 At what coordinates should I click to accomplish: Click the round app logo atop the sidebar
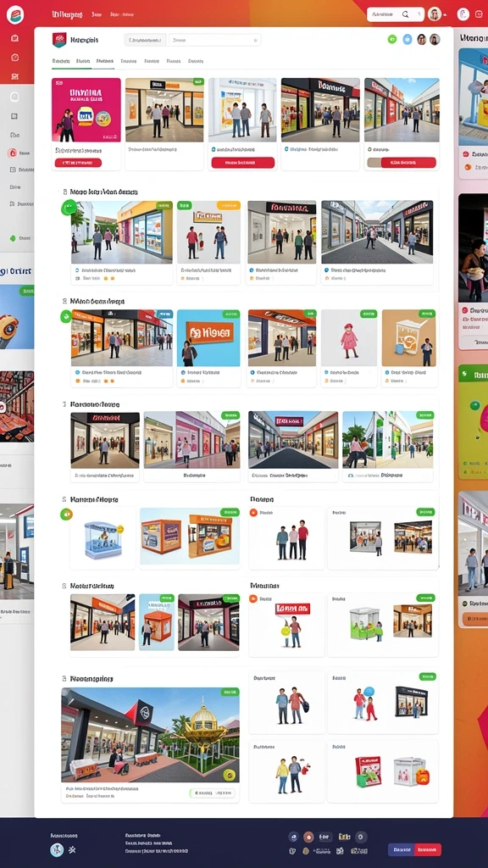pos(15,15)
